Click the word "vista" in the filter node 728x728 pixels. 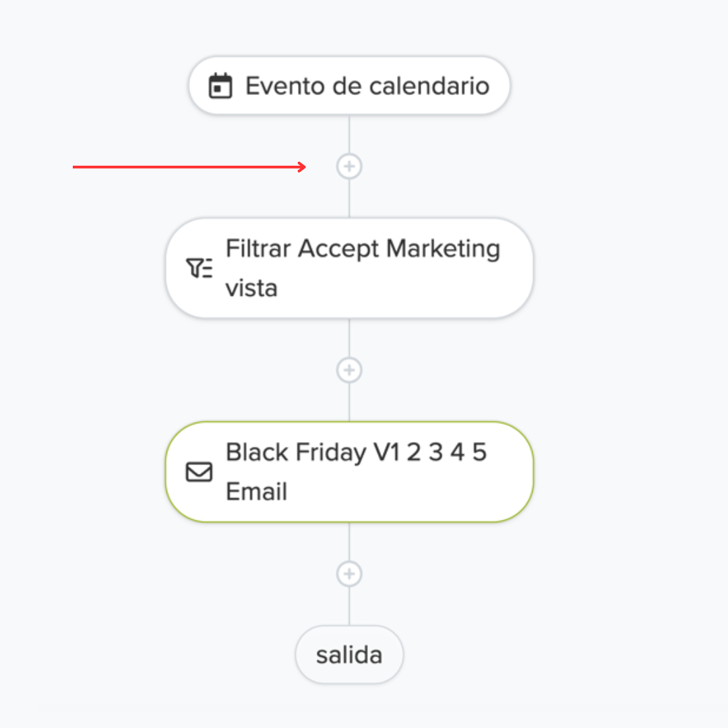pos(251,289)
